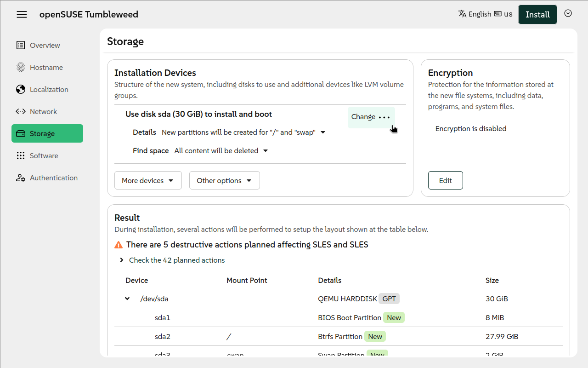
Task: Open the hamburger navigation menu
Action: [x=22, y=14]
